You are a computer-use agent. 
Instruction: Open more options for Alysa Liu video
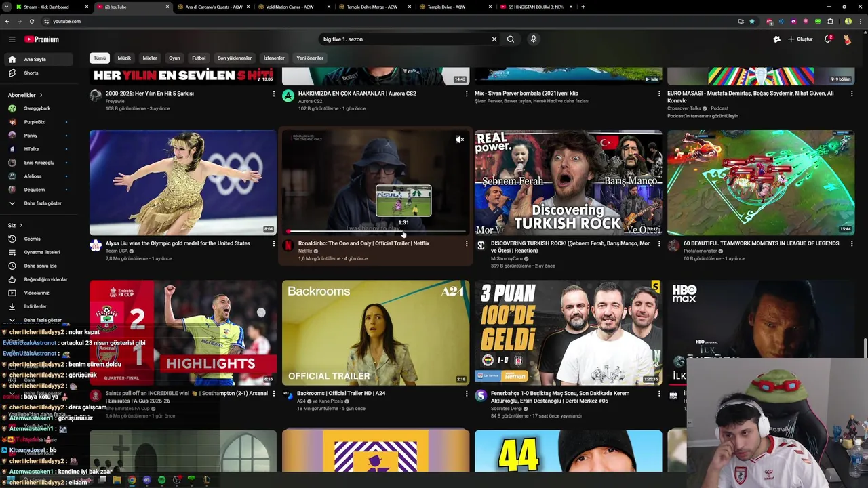(274, 243)
